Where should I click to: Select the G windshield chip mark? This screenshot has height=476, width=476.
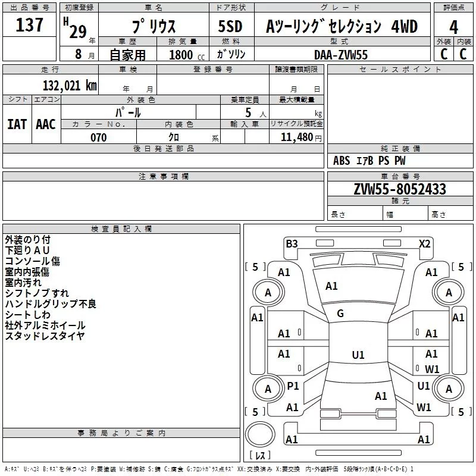click(340, 313)
